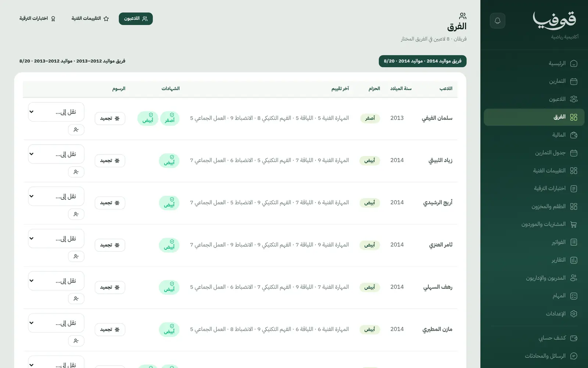The width and height of the screenshot is (588, 368).
Task: Open المالية in the sidebar
Action: [x=534, y=135]
